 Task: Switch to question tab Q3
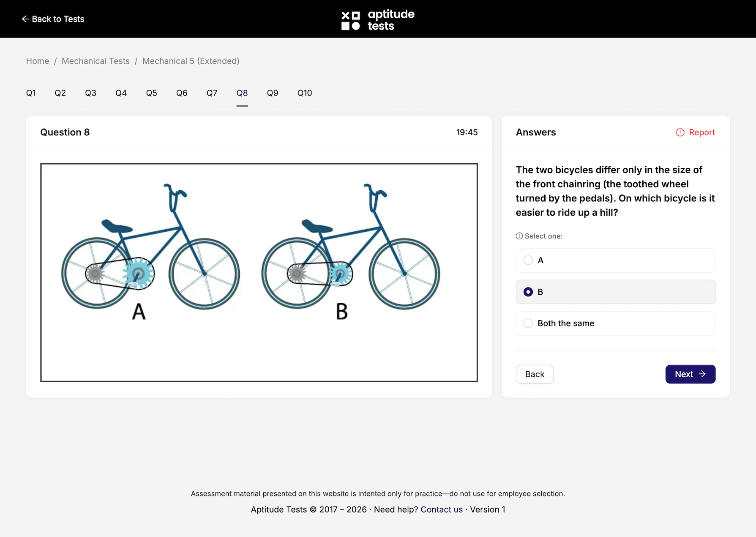coord(91,93)
